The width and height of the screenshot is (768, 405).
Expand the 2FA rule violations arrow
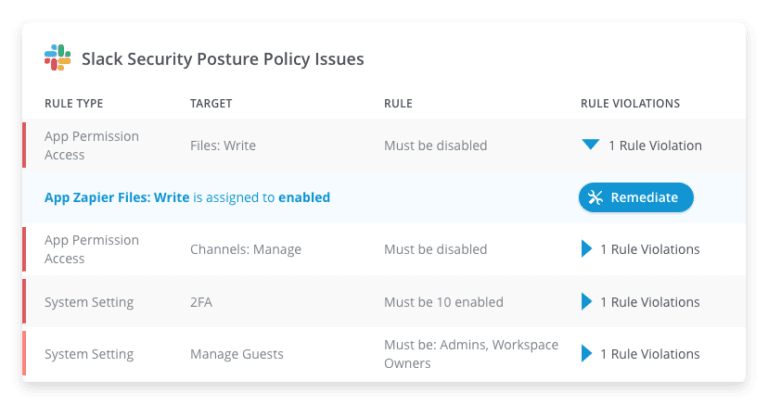586,302
